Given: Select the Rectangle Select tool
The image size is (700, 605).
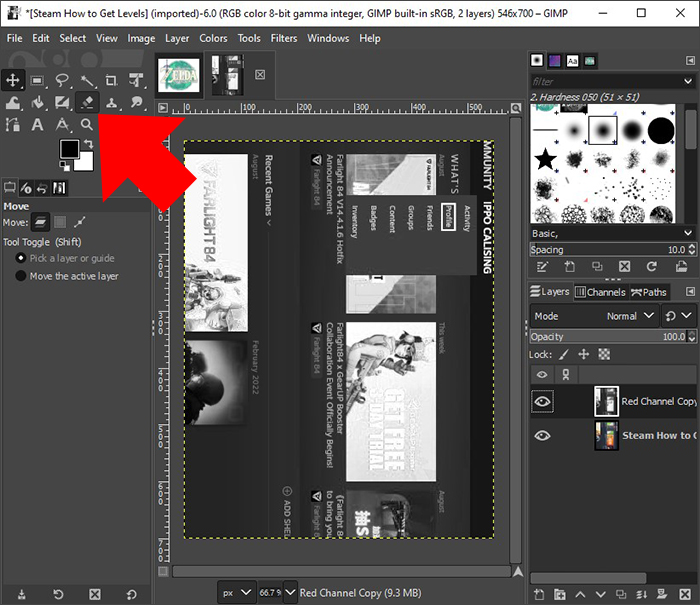Looking at the screenshot, I should coord(37,80).
